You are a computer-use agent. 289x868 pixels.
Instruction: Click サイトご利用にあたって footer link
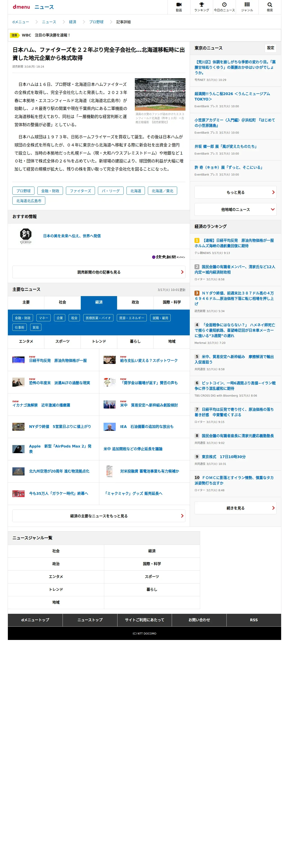pos(144,620)
